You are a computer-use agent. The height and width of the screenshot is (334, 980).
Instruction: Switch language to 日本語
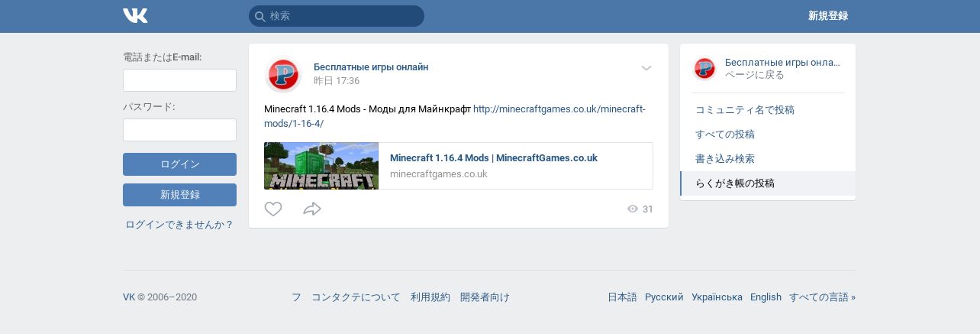coord(622,297)
